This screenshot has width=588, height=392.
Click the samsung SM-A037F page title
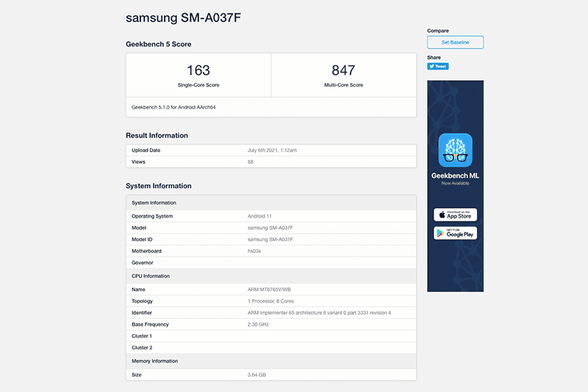pos(183,18)
